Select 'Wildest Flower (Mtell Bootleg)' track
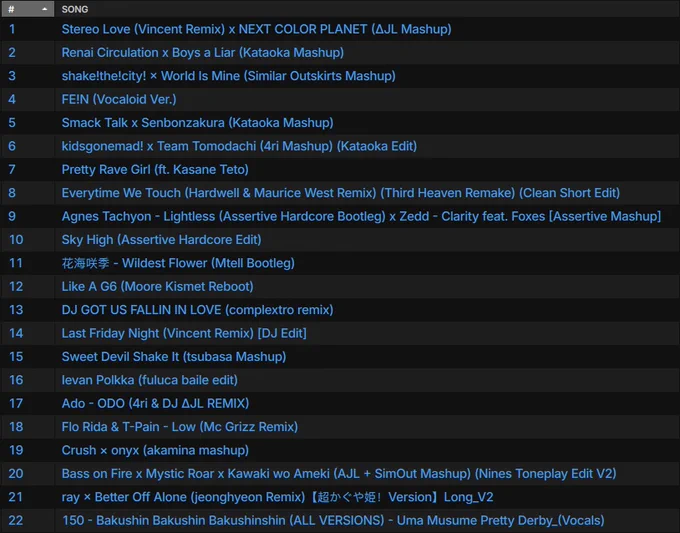Viewport: 680px width, 533px height. 178,263
